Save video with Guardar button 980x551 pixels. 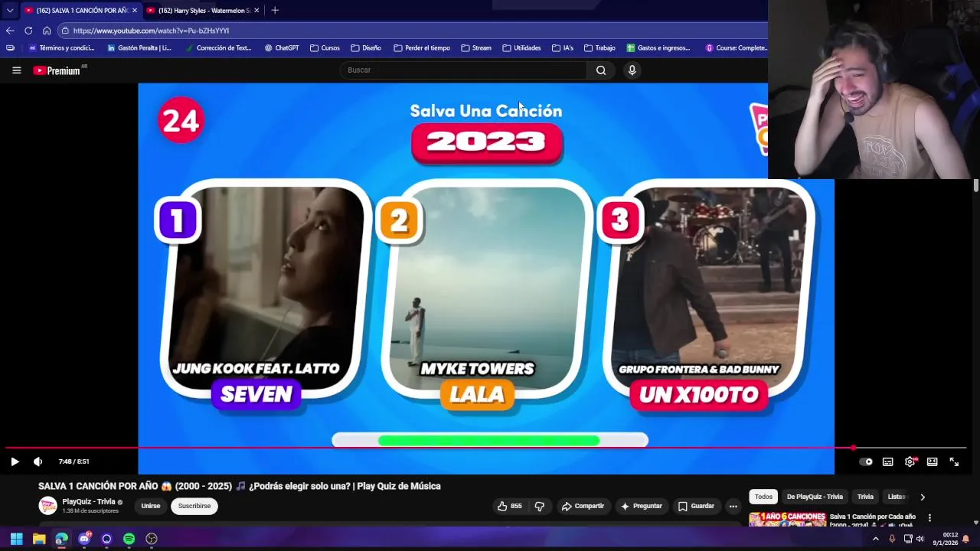coord(696,506)
